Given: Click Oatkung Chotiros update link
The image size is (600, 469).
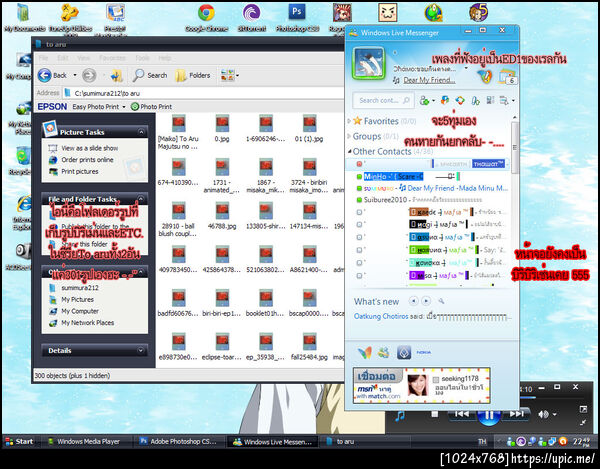Looking at the screenshot, I should (381, 316).
